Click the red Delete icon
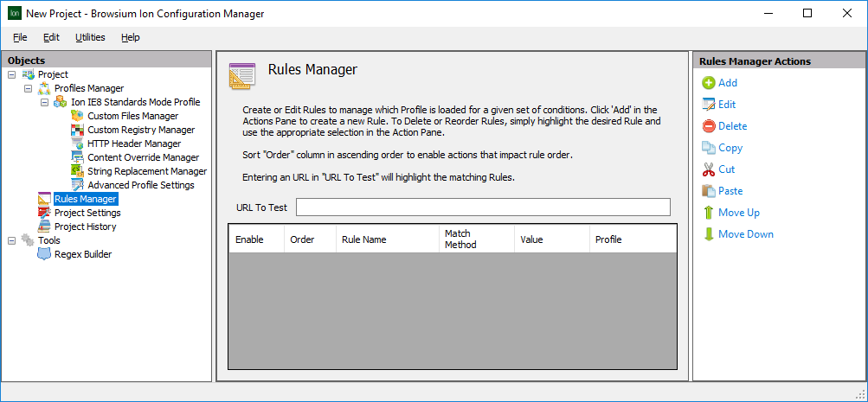868x402 pixels. coord(708,126)
